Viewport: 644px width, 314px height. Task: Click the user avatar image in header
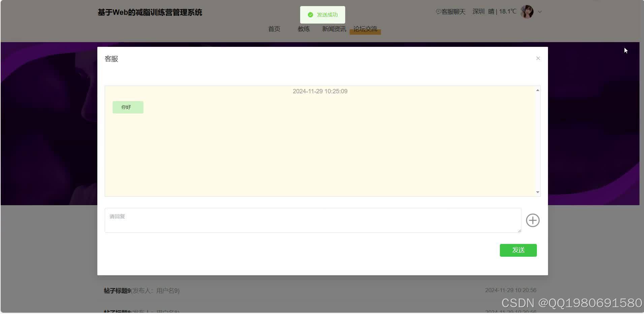[527, 11]
